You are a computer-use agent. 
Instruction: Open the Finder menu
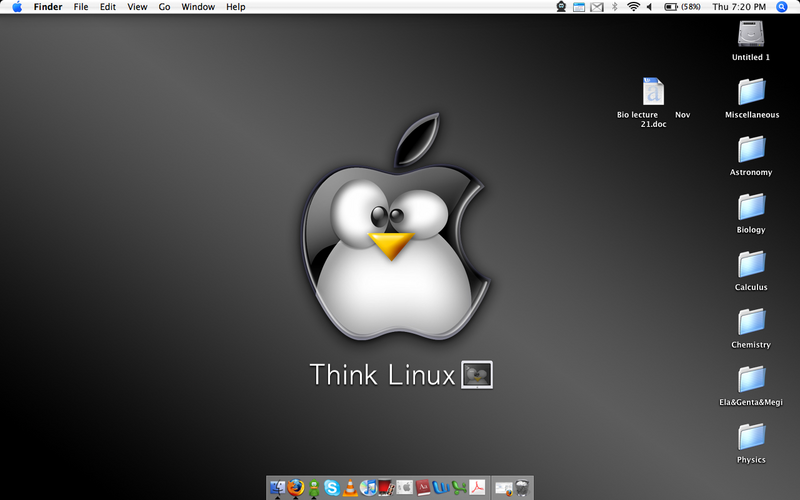[x=48, y=7]
